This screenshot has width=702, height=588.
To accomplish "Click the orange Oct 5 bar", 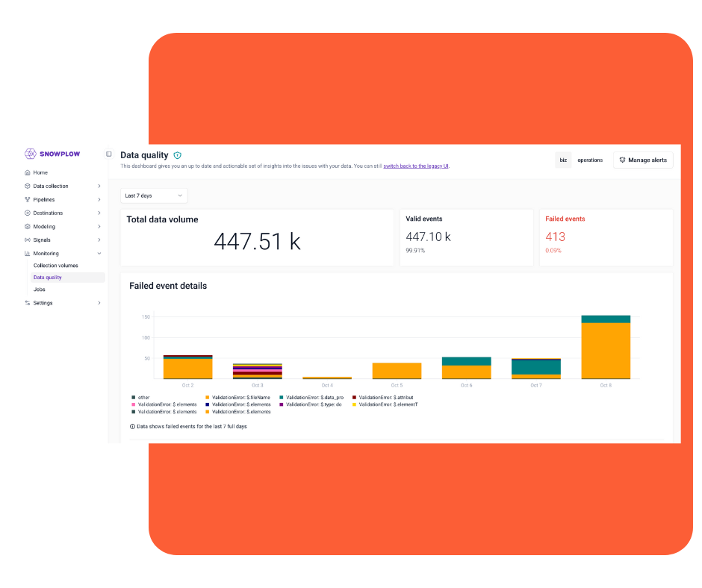I will (x=397, y=371).
